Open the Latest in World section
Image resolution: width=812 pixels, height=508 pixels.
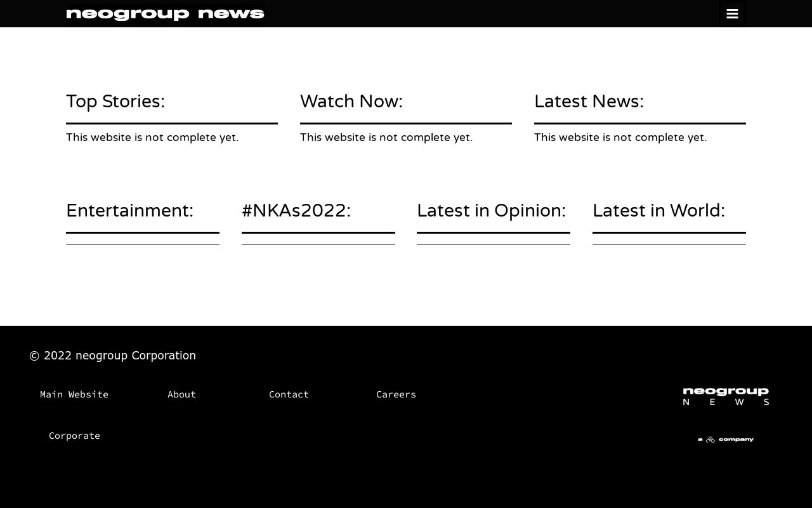658,210
